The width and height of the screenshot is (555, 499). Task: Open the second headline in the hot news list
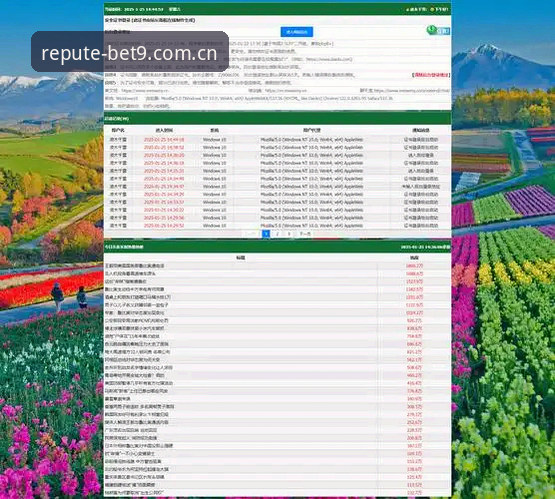pos(130,274)
